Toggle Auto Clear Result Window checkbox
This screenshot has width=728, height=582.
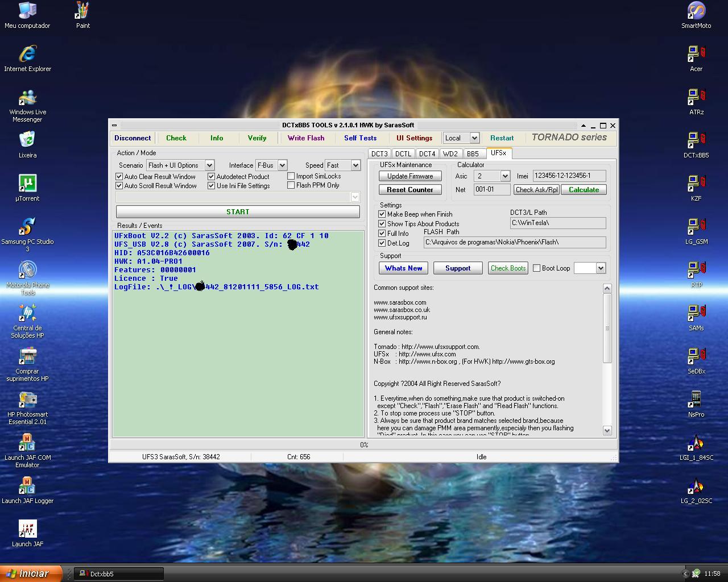point(119,177)
